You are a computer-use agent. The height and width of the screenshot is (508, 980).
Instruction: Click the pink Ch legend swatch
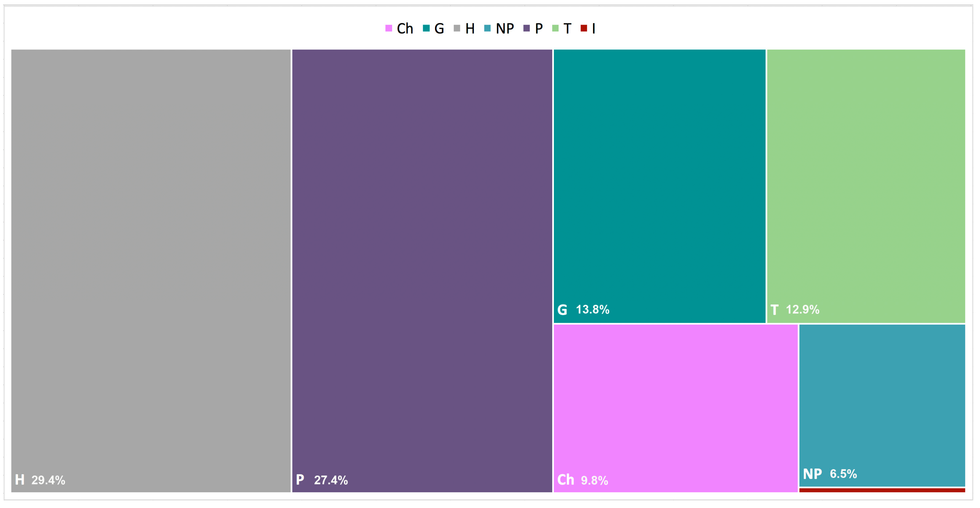click(388, 28)
